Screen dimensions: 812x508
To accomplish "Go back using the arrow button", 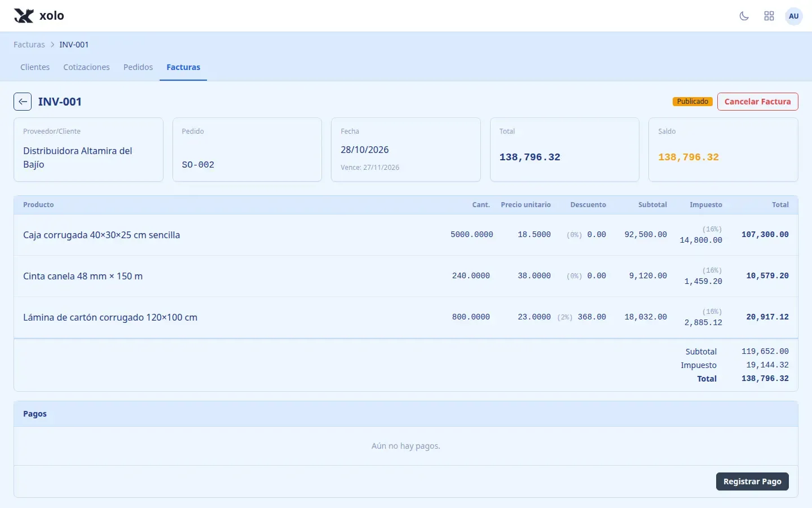I will pyautogui.click(x=23, y=102).
